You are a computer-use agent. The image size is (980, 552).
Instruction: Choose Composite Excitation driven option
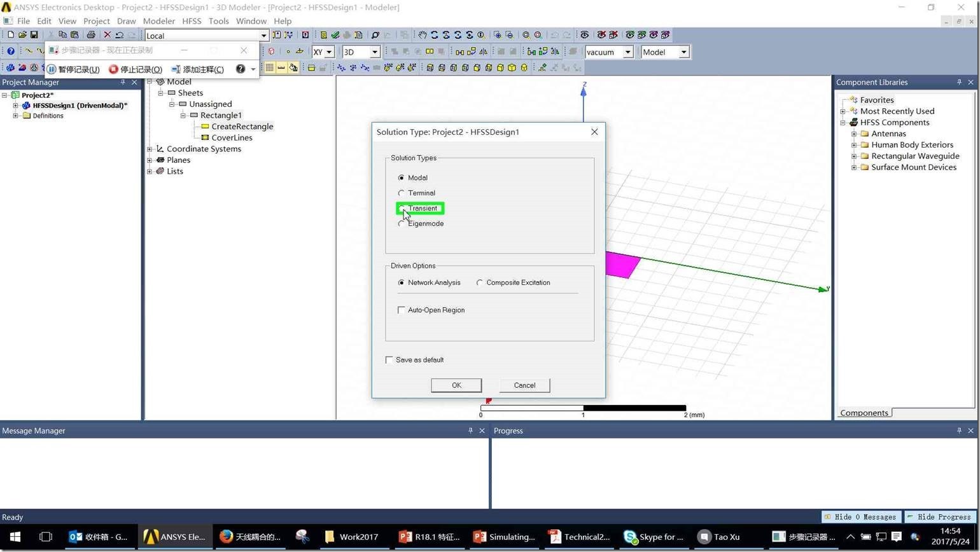pyautogui.click(x=513, y=282)
